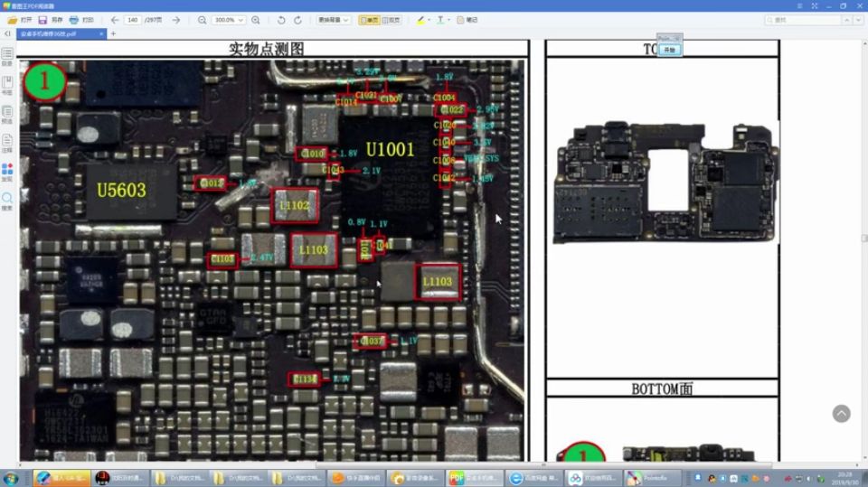Open the background change dropdown
This screenshot has width=868, height=487.
click(334, 20)
